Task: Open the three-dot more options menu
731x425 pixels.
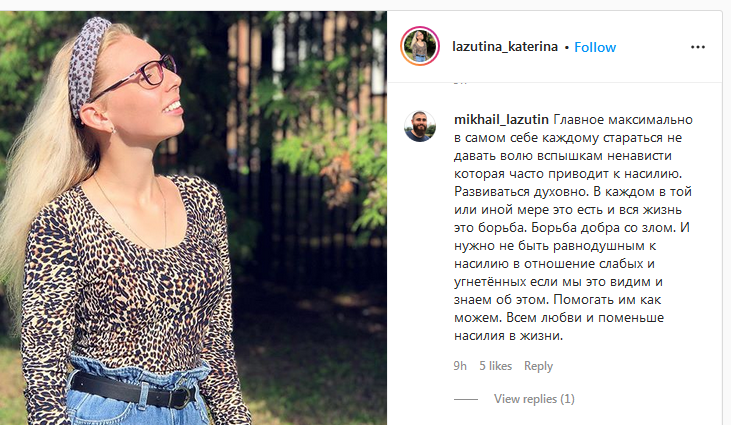Action: tap(697, 47)
